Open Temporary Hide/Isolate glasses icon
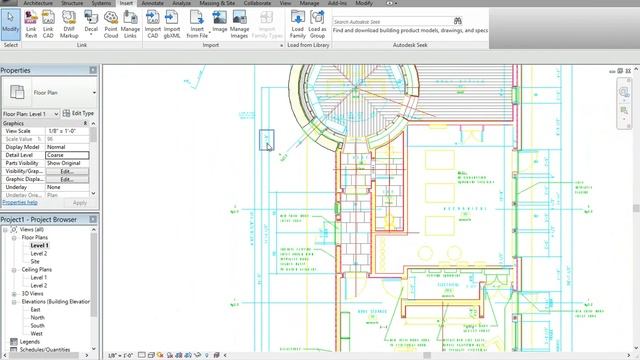The width and height of the screenshot is (640, 360). click(198, 356)
